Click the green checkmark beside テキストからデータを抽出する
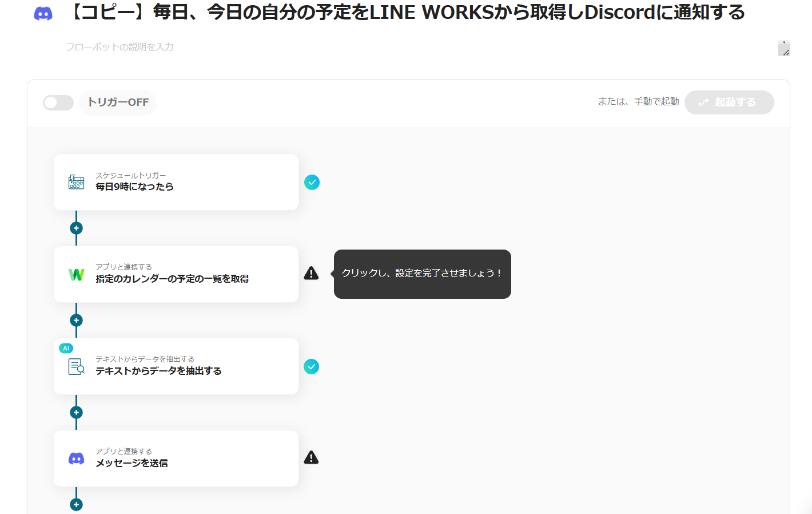This screenshot has height=514, width=812. pos(312,366)
